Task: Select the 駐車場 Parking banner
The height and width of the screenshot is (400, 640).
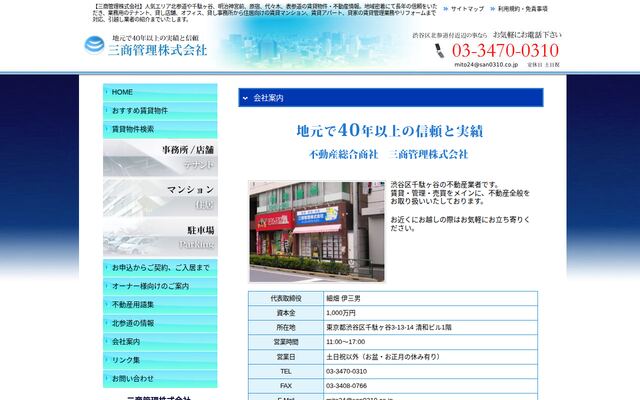Action: pyautogui.click(x=160, y=237)
